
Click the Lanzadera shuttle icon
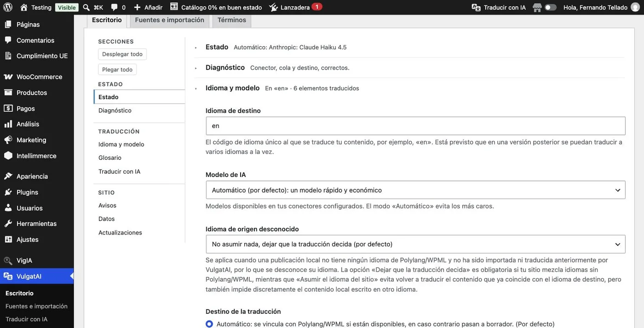click(273, 7)
